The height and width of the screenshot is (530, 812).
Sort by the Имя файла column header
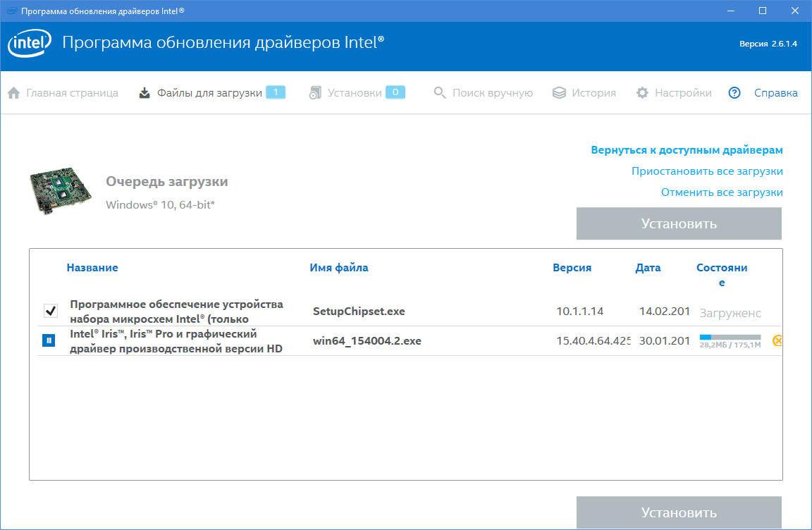tap(338, 268)
